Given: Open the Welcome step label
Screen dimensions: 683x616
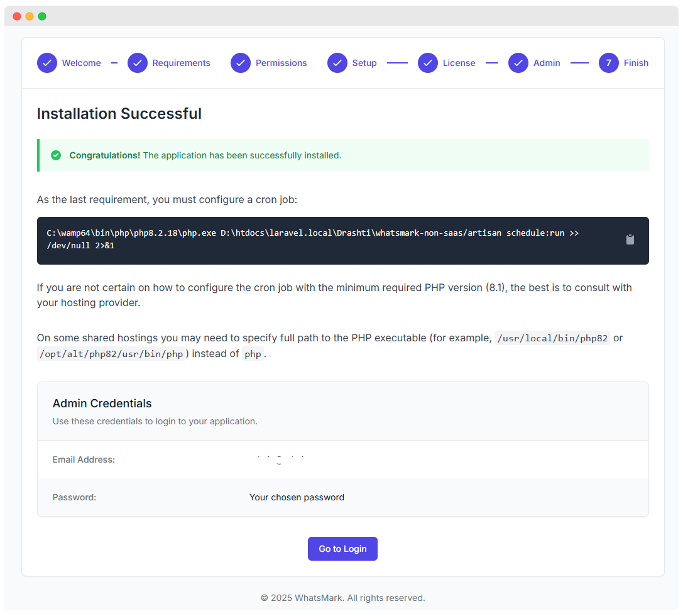Looking at the screenshot, I should tap(82, 63).
